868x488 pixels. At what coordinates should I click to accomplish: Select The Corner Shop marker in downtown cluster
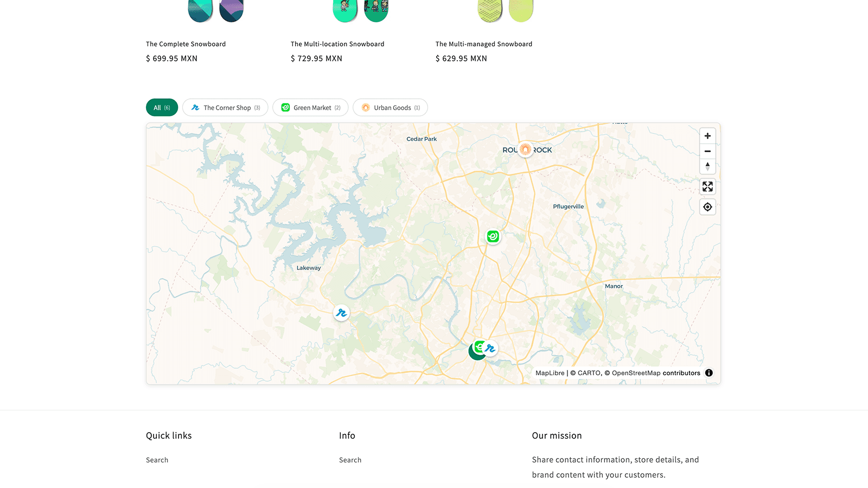point(491,349)
